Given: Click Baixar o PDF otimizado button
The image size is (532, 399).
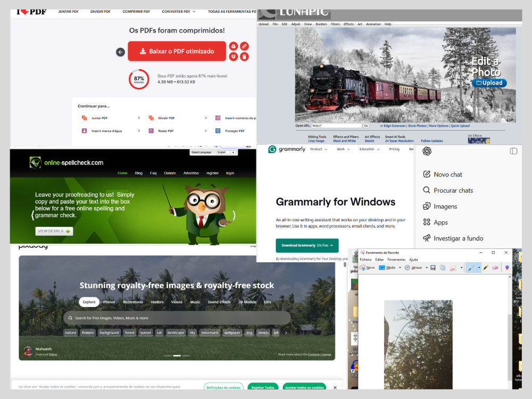Looking at the screenshot, I should [177, 51].
